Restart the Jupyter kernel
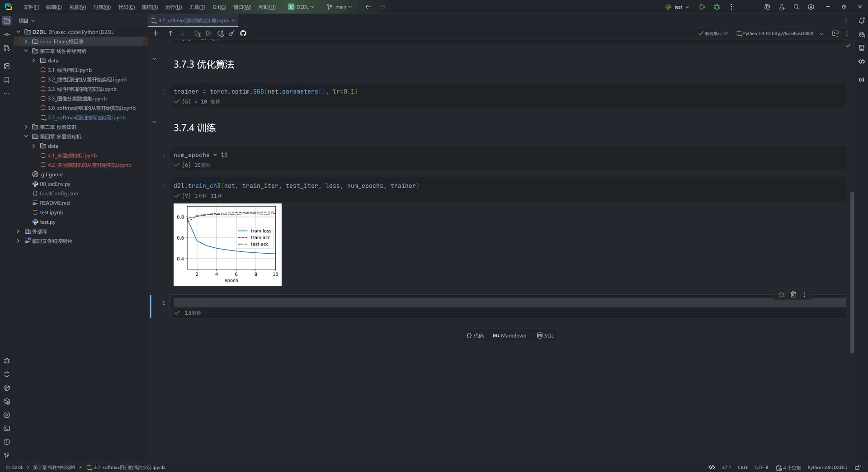868x472 pixels. coord(220,33)
